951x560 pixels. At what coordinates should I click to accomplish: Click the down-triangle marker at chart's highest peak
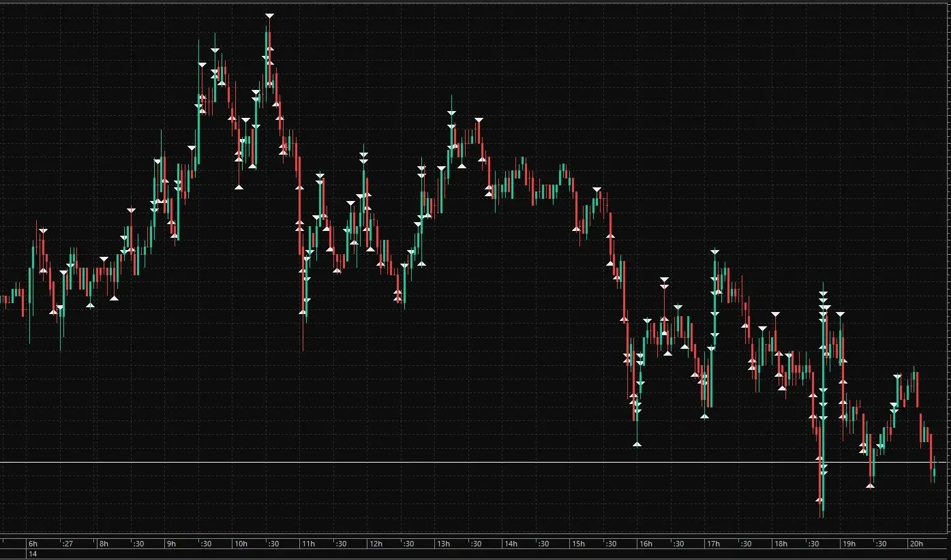click(269, 16)
